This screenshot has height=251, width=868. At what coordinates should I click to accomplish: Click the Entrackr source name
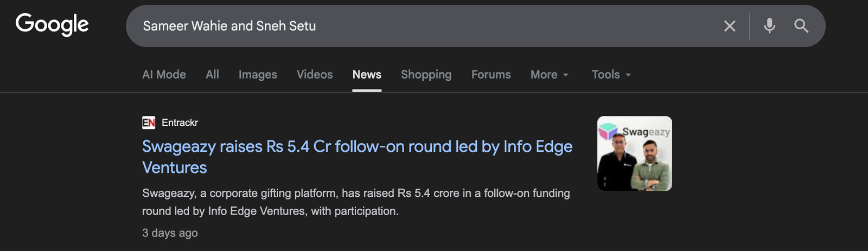pyautogui.click(x=180, y=123)
